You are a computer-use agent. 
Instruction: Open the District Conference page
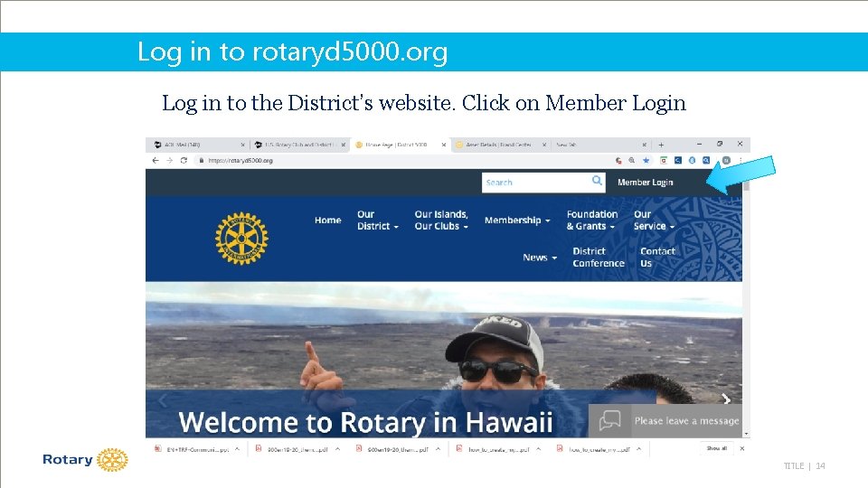tap(599, 258)
